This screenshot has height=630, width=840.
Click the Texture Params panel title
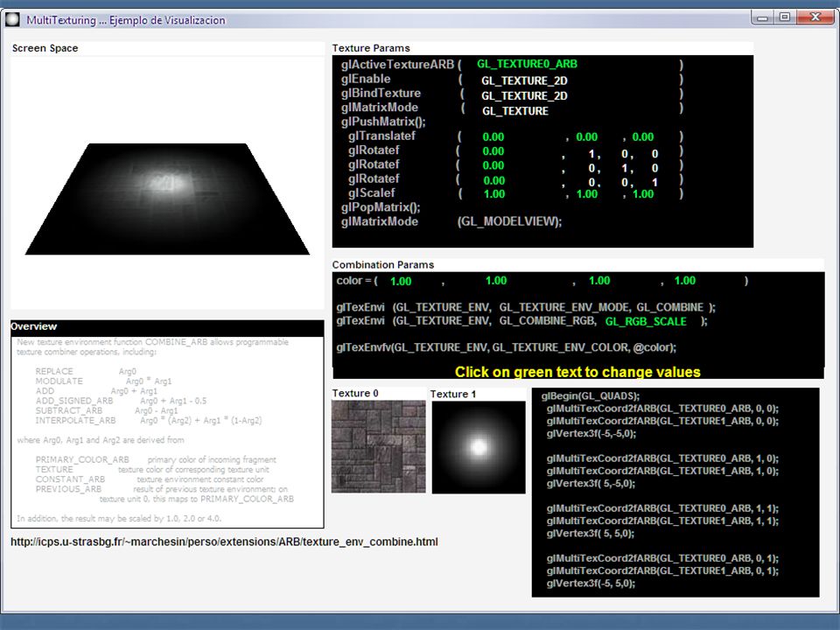point(371,48)
